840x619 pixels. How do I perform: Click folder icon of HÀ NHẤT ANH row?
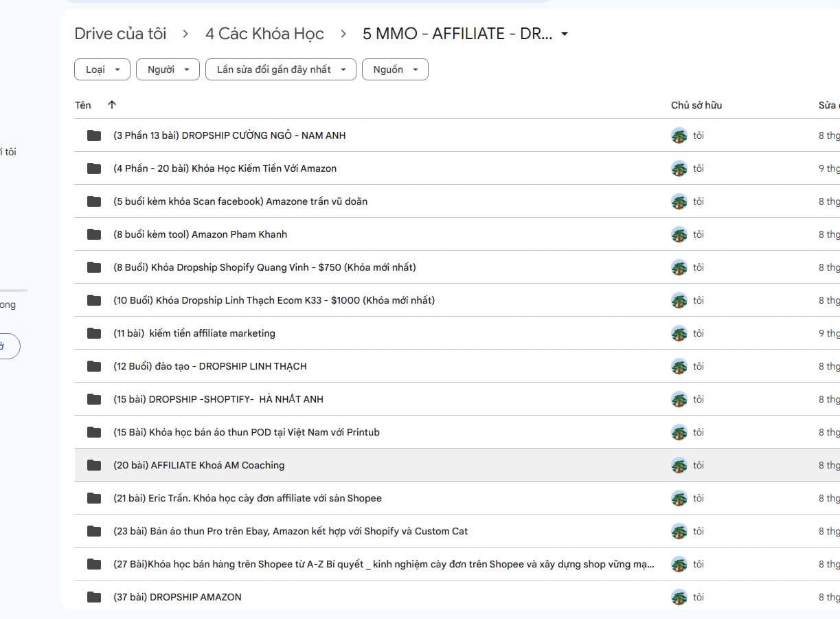coord(94,399)
